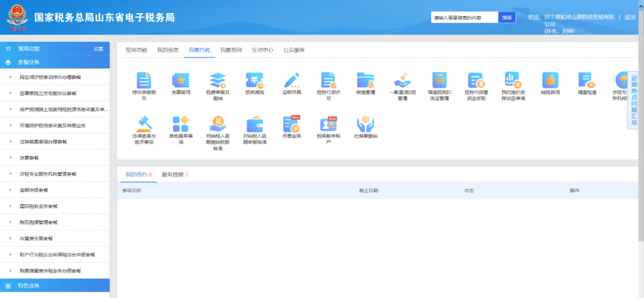
Task: Click the 发票使用 star icon
Action: coord(181,81)
